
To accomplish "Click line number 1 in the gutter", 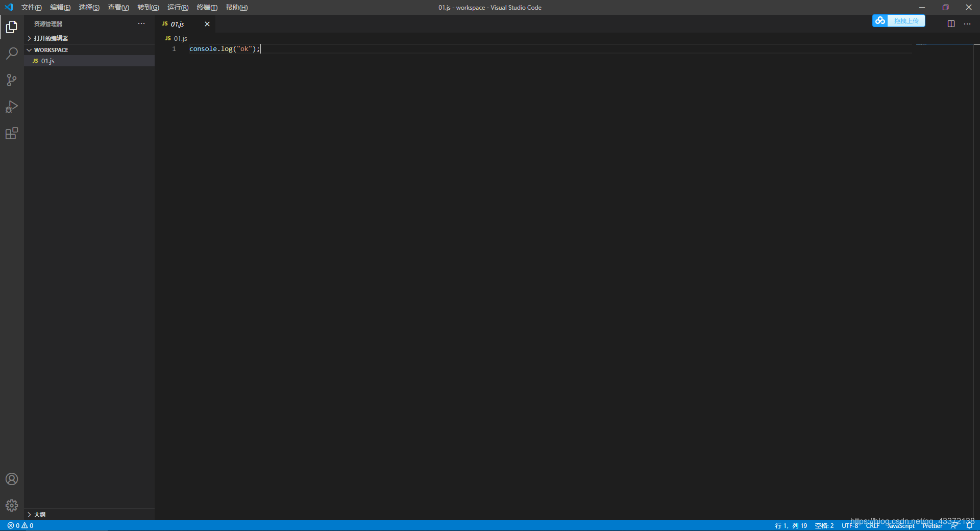I will 174,49.
